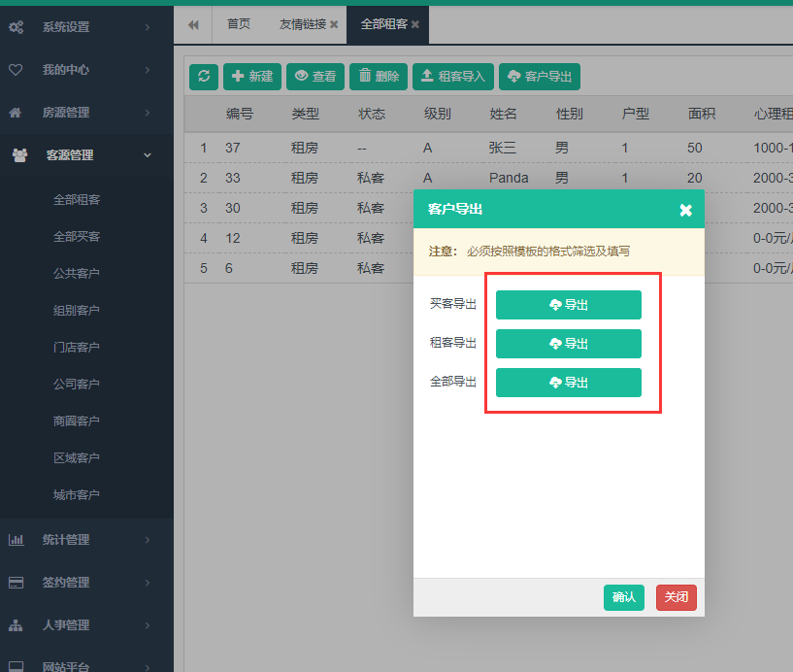Select the table row for 张三
Screen dimensions: 793x672
point(503,148)
